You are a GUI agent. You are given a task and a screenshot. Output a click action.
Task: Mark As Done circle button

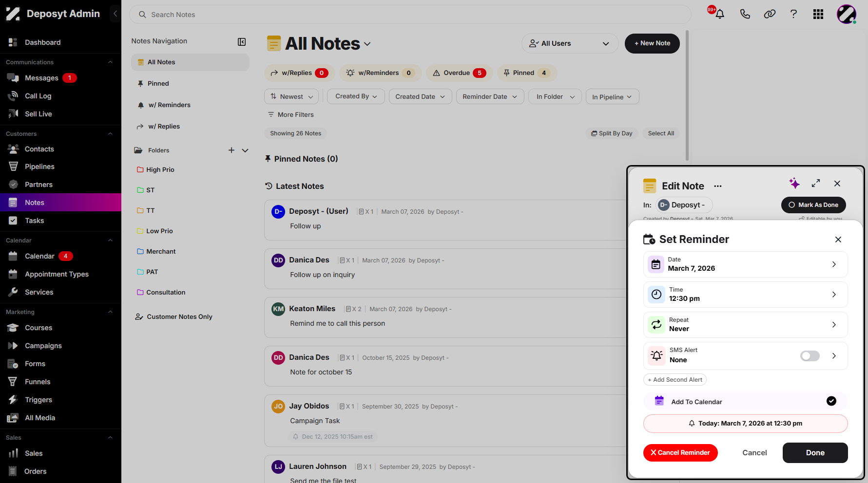point(813,205)
